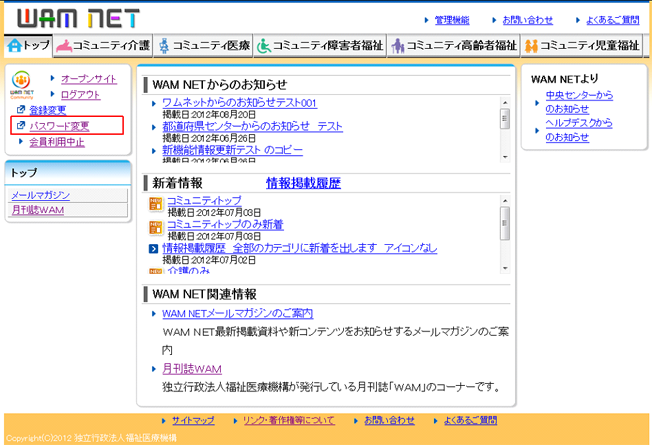
Task: Click 新着情報 list scroll-down arrow
Action: pyautogui.click(x=505, y=268)
